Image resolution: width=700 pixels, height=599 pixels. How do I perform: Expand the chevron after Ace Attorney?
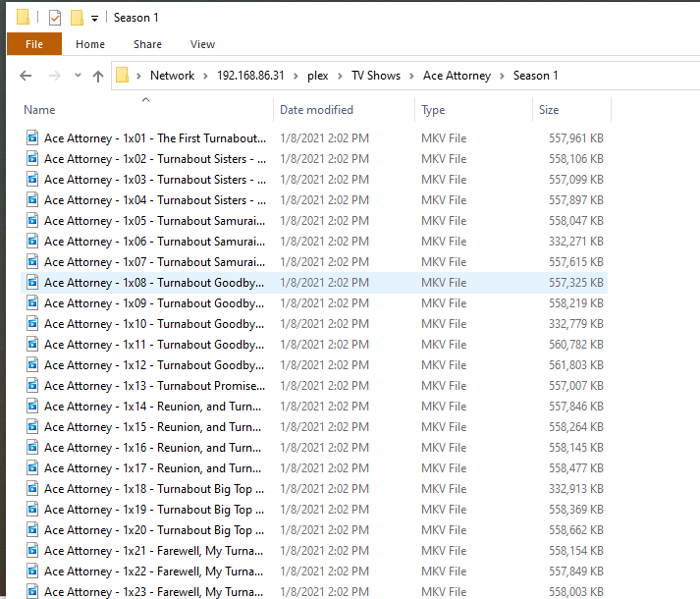tap(502, 76)
